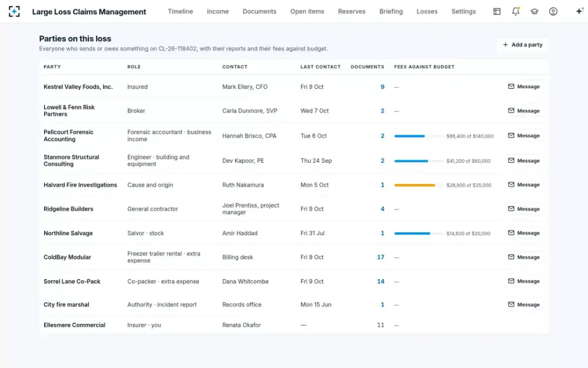Click the LAST CONTACT column header
This screenshot has width=588, height=368.
320,67
